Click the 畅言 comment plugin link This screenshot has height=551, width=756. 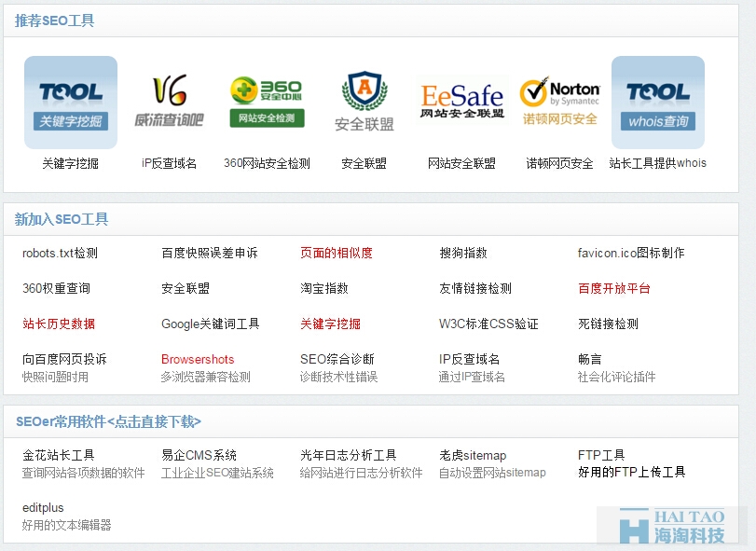pos(589,359)
